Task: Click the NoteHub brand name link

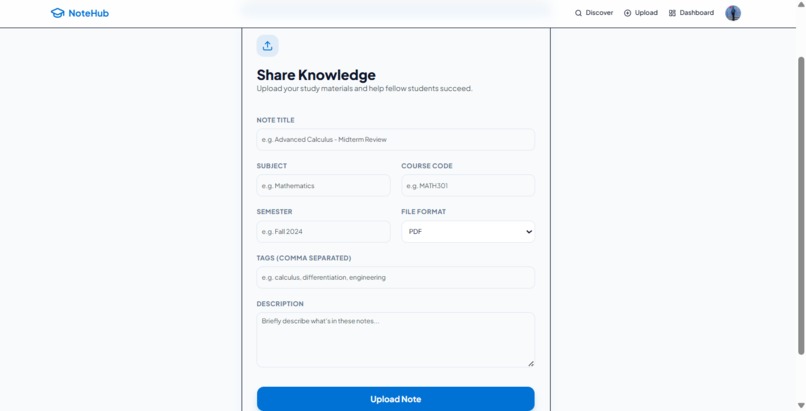Action: click(88, 13)
